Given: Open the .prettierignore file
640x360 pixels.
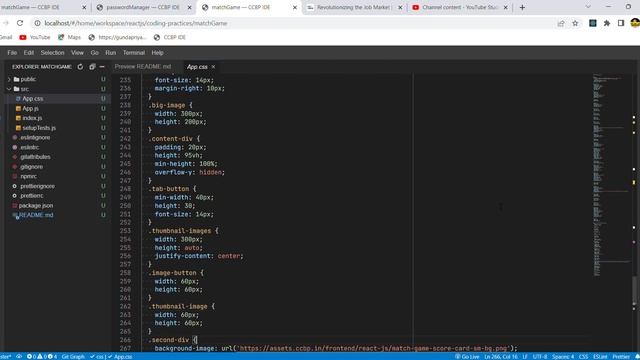Looking at the screenshot, I should [37, 186].
